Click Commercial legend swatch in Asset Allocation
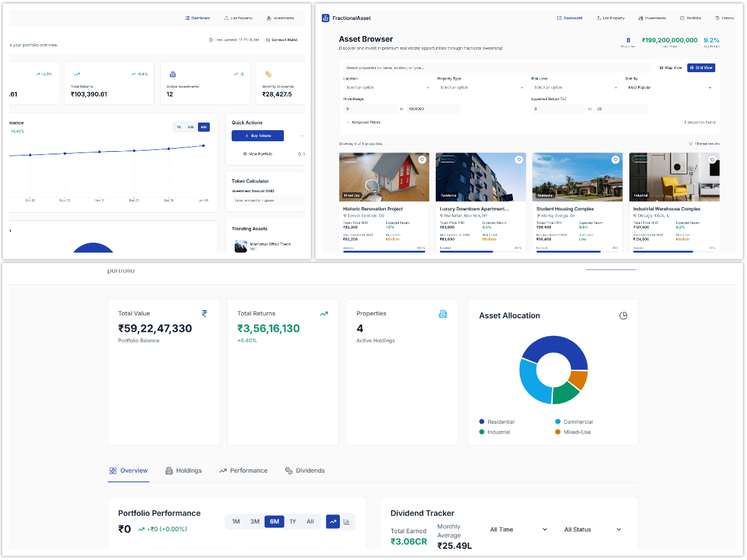The image size is (747, 560). [558, 422]
